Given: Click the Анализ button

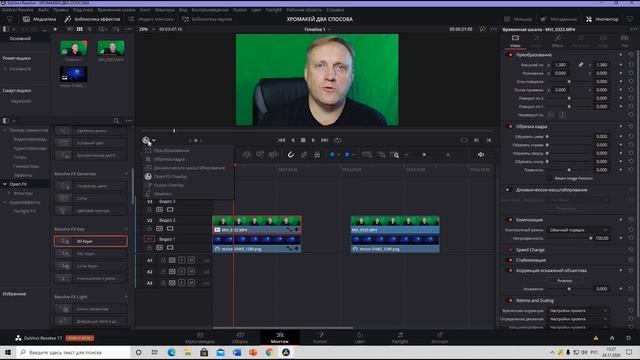Looking at the screenshot, I should coord(565,281).
